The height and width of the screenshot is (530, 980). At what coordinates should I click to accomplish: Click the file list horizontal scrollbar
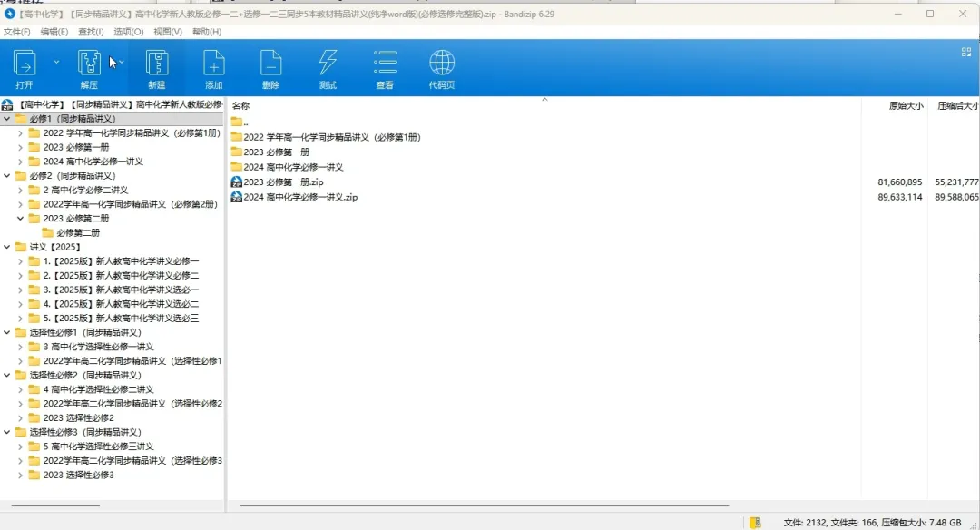[485, 505]
